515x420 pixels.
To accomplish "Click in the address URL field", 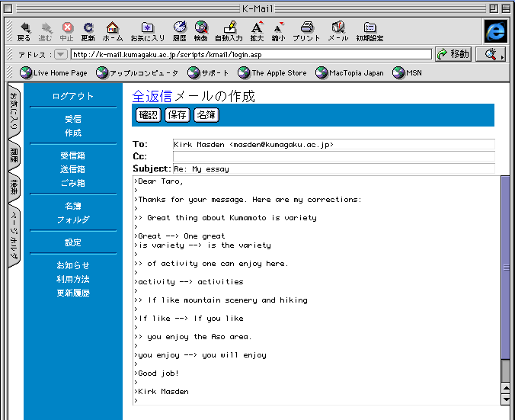I will tap(251, 55).
